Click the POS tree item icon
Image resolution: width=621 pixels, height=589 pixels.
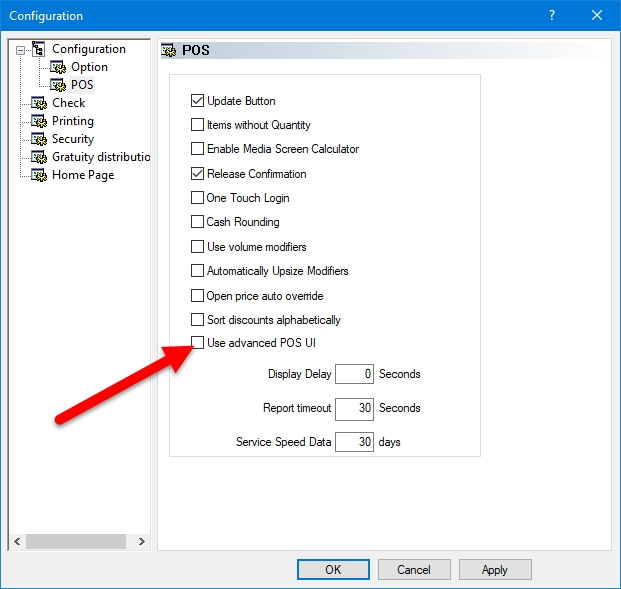tap(58, 85)
